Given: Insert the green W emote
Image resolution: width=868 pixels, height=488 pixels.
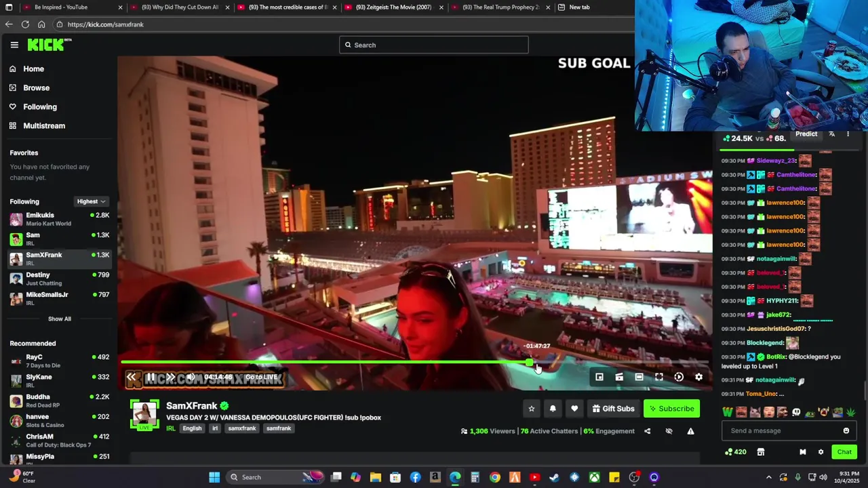Looking at the screenshot, I should point(728,412).
